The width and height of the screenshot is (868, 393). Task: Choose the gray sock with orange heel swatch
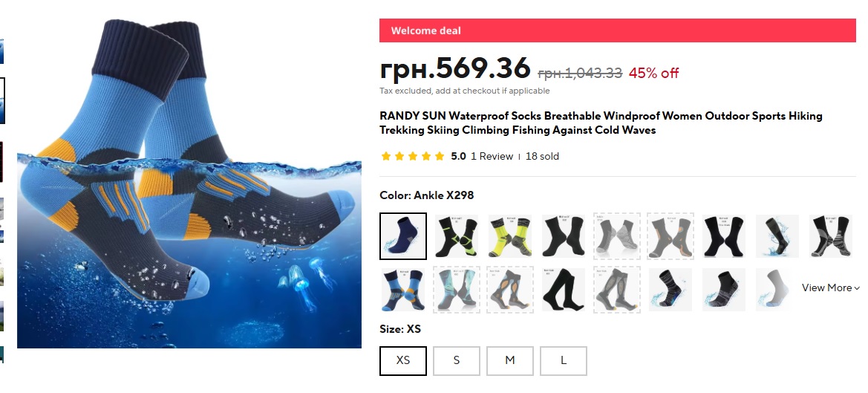(x=670, y=236)
